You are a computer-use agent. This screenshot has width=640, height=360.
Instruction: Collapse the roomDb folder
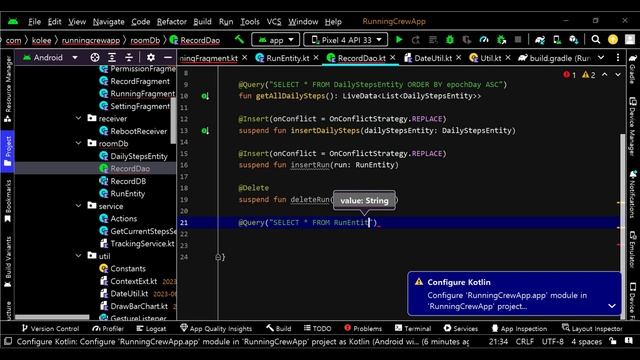pyautogui.click(x=78, y=143)
